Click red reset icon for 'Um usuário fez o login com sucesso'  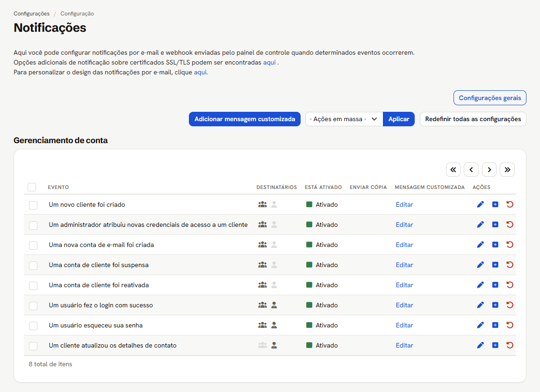[510, 305]
